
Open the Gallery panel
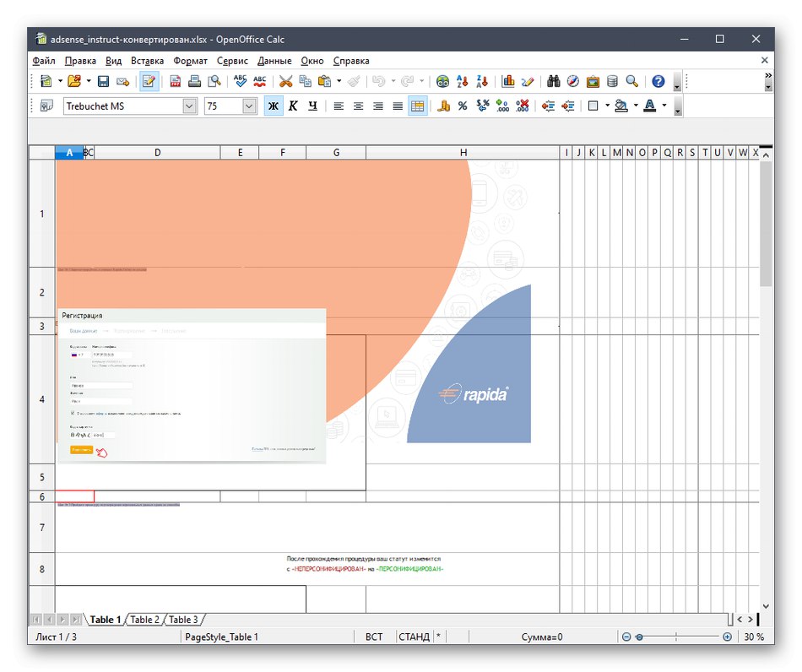tap(592, 81)
